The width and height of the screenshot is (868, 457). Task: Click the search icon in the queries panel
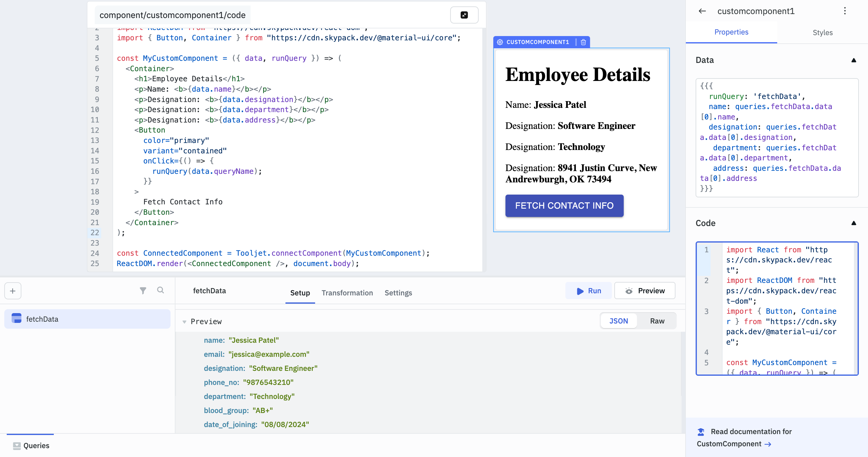point(161,290)
